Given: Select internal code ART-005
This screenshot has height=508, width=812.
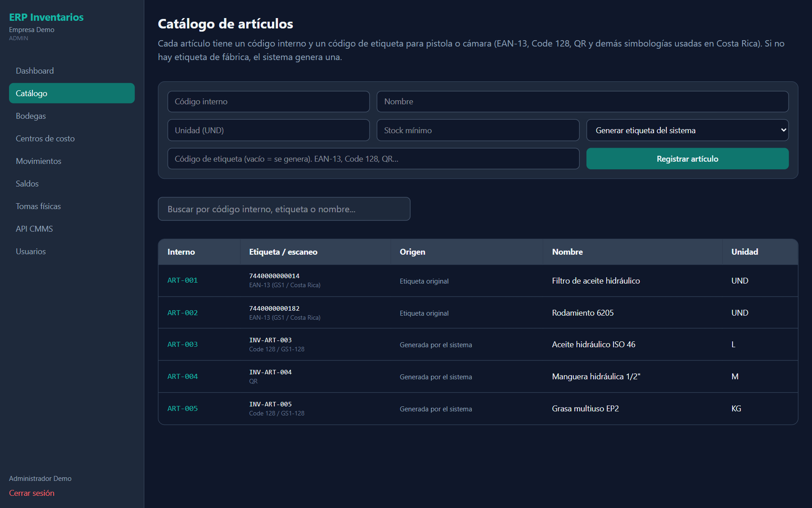Looking at the screenshot, I should pos(182,409).
